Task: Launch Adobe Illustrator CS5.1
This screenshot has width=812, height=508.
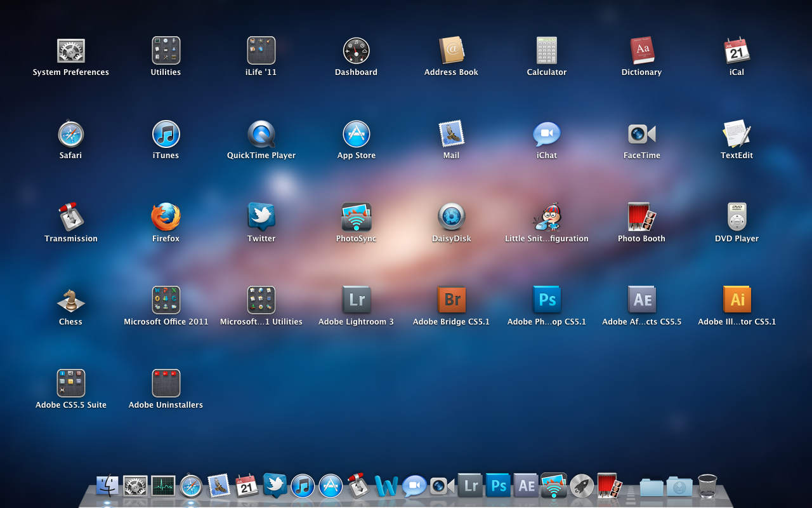Action: 737,300
